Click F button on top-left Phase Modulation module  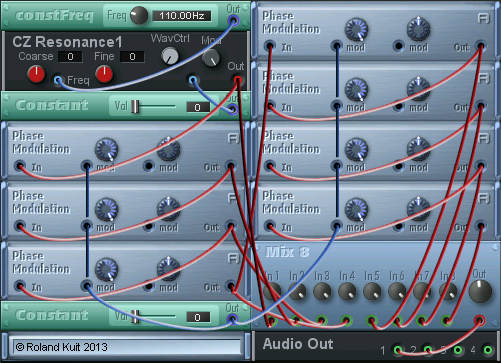233,138
